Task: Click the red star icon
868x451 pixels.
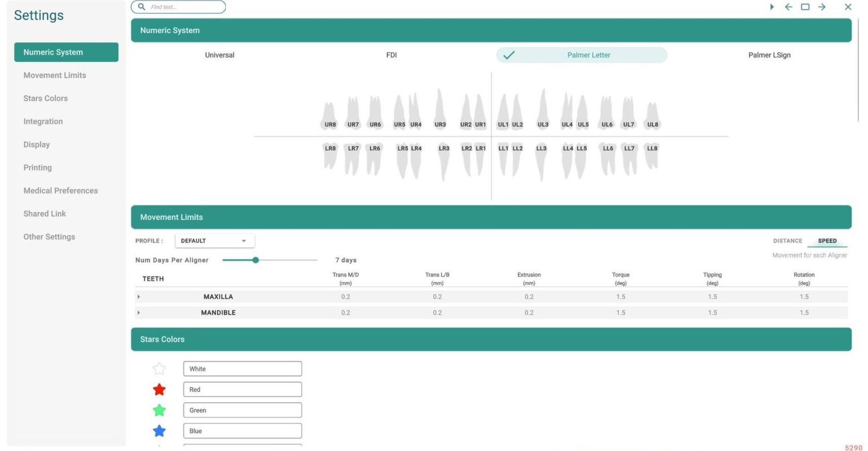Action: click(x=159, y=390)
